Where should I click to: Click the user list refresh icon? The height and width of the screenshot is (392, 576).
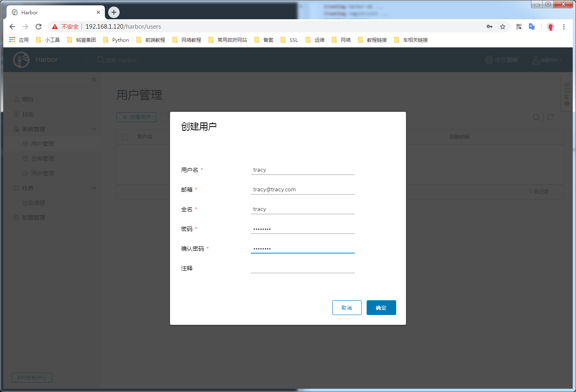click(x=550, y=117)
